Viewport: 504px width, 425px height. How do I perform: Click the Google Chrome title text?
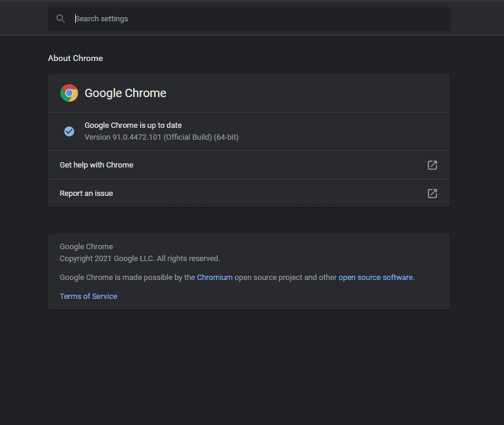pos(125,93)
